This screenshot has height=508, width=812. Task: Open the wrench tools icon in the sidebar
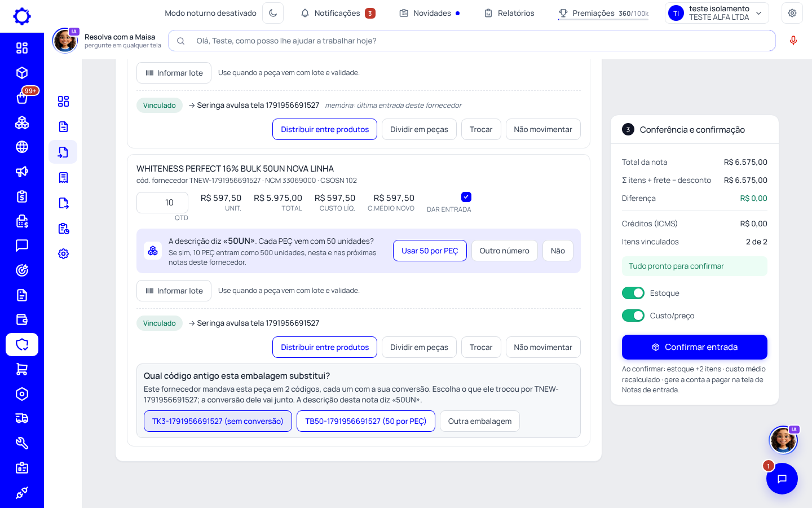point(22,443)
